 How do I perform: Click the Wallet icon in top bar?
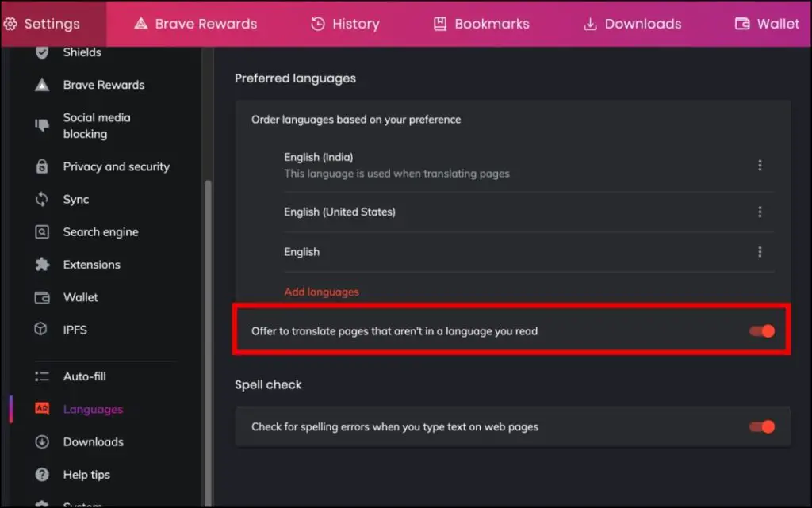(742, 24)
